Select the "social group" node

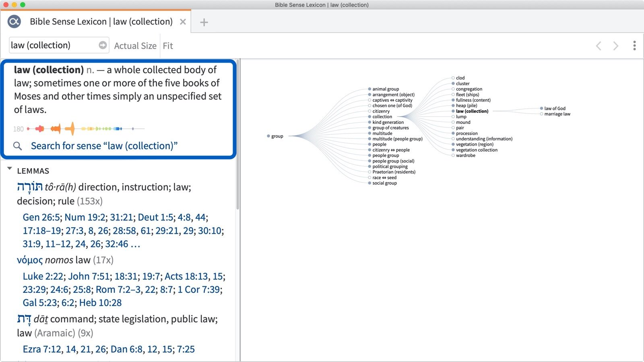tap(382, 183)
